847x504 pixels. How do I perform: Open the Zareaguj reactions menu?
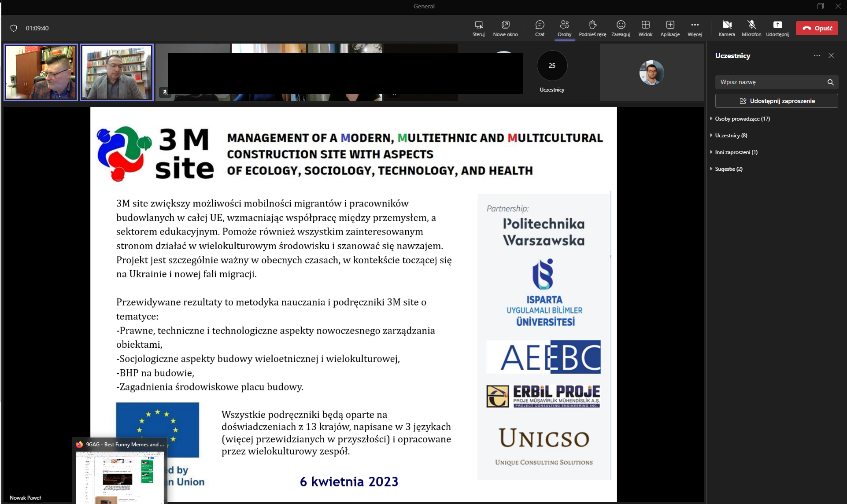click(621, 28)
